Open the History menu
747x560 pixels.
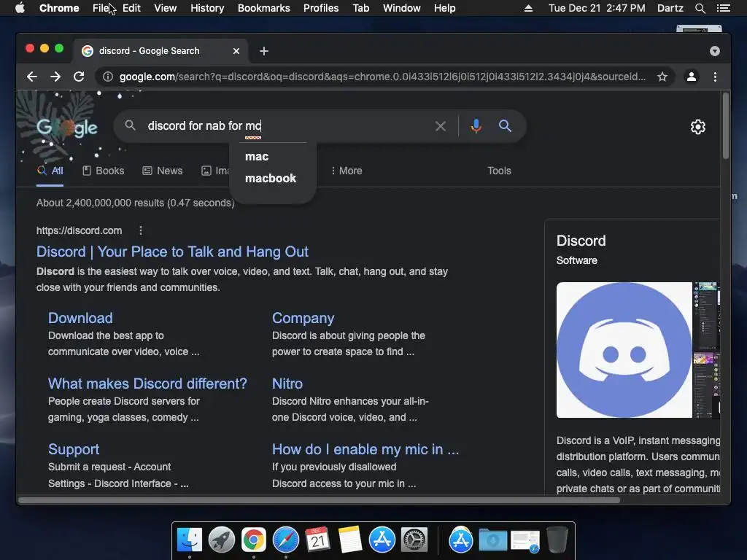pos(207,8)
